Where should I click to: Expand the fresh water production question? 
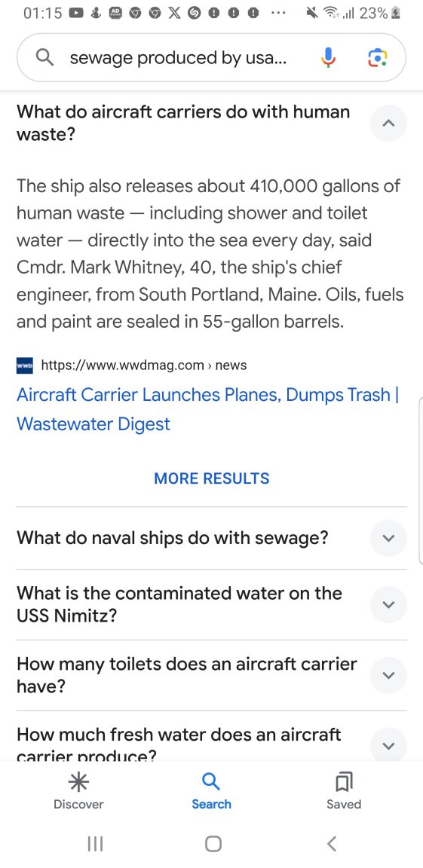(x=388, y=745)
